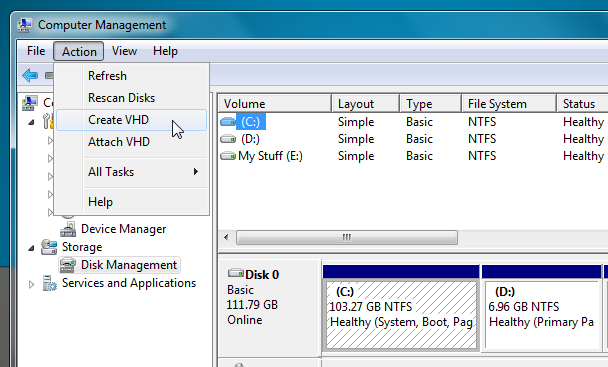
Task: Click the Computer Management title bar icon
Action: 24,25
